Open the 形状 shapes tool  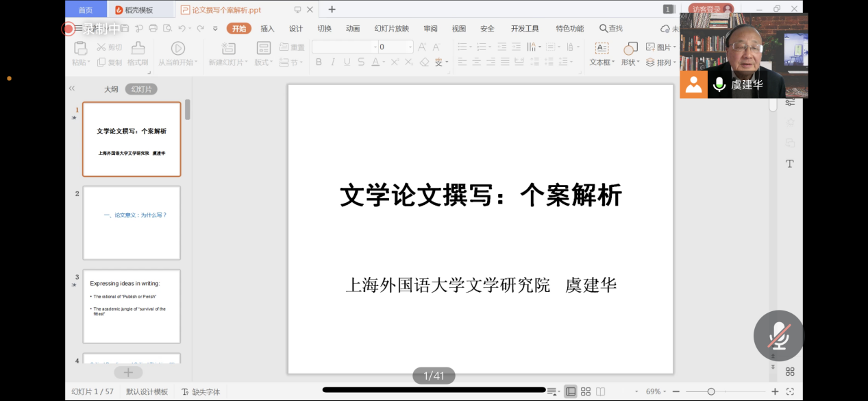click(630, 49)
